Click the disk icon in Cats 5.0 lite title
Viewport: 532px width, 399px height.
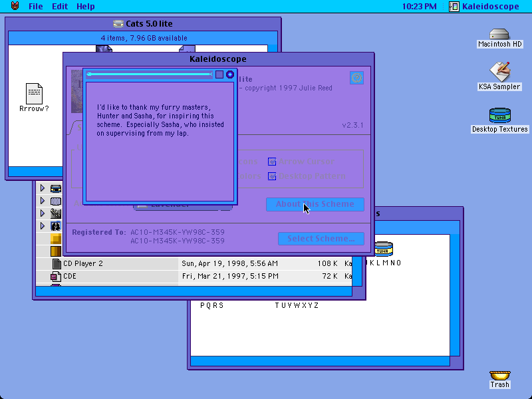point(118,24)
